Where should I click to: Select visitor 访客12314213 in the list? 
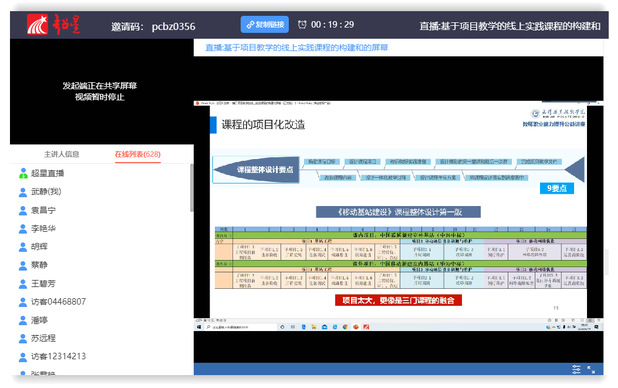pyautogui.click(x=59, y=356)
